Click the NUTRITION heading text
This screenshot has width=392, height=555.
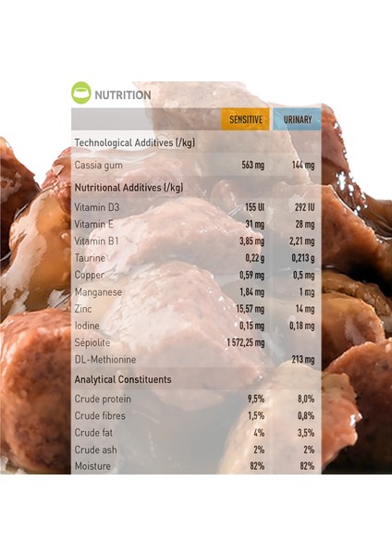coord(123,95)
